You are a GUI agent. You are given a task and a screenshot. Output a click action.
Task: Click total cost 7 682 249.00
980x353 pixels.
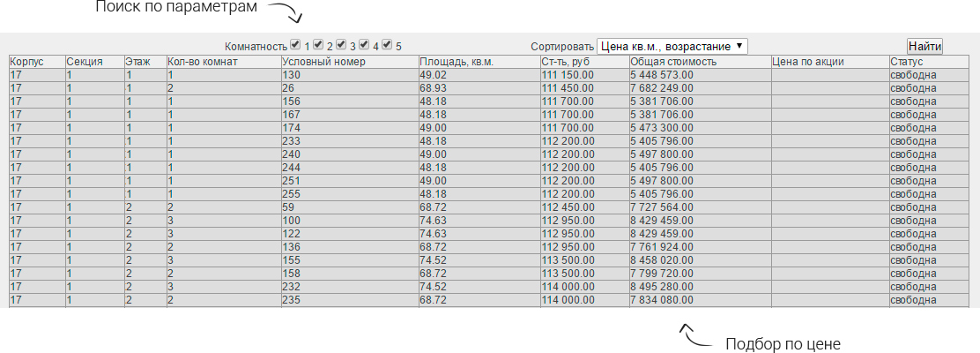tap(662, 88)
